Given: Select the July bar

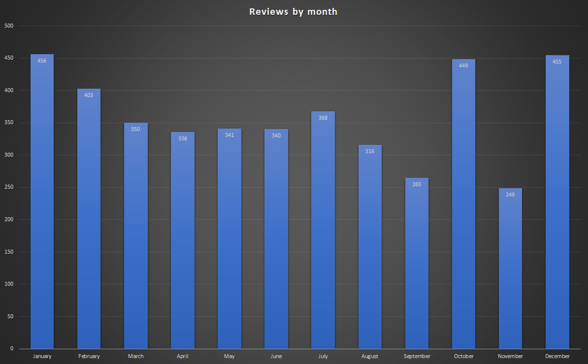Looking at the screenshot, I should coord(323,232).
